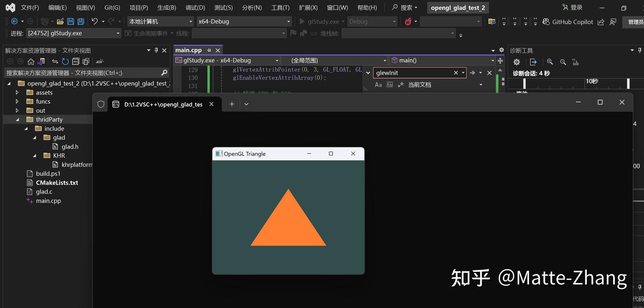Image resolution: width=644 pixels, height=308 pixels.
Task: Click the refresh icon in 解决方案资源管理器
Action: tap(65, 62)
